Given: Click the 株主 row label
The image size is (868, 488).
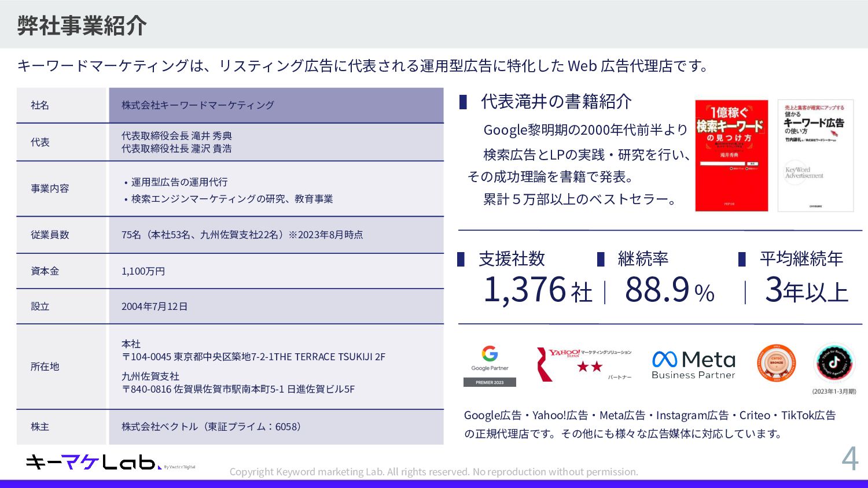Looking at the screenshot, I should pyautogui.click(x=40, y=427).
